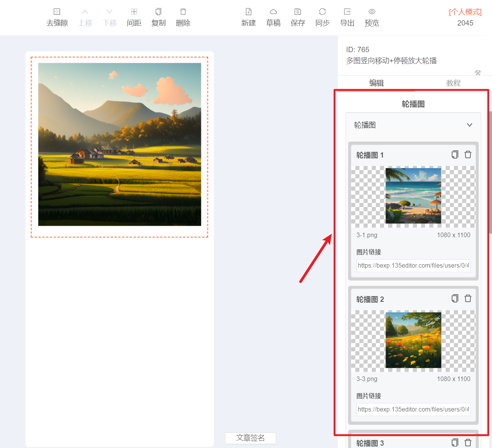The height and width of the screenshot is (448, 492).
Task: Click the 轮播图 1 card title
Action: click(x=370, y=155)
